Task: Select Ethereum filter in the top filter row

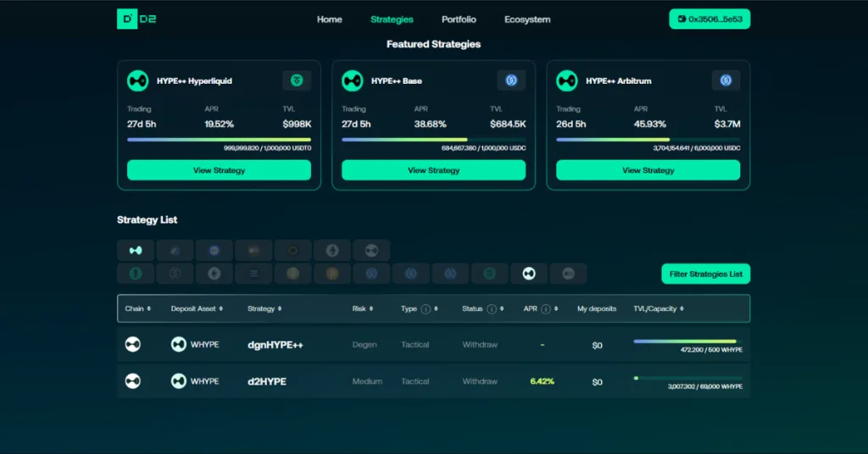Action: pos(332,251)
